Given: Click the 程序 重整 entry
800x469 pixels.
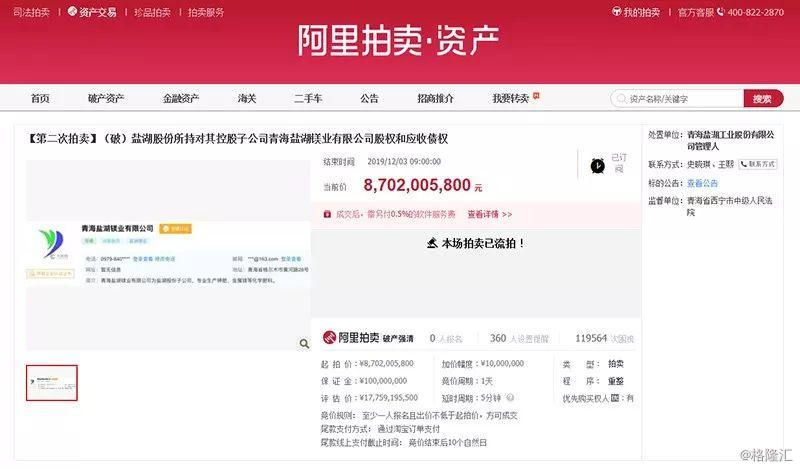Looking at the screenshot, I should click(x=593, y=381).
